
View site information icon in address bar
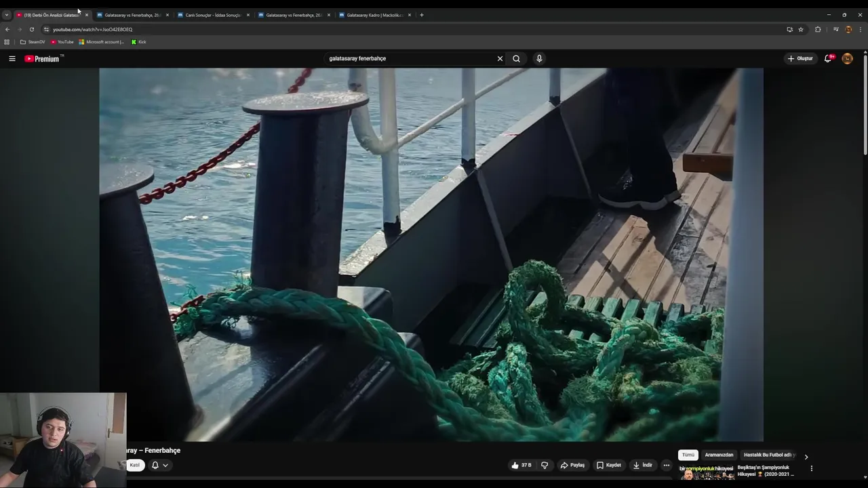46,29
